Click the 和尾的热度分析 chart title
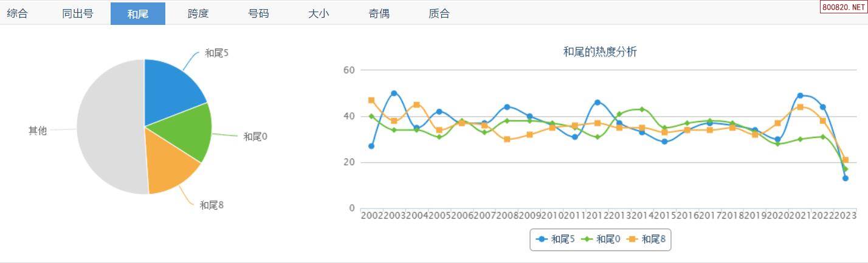868x263 pixels. (x=600, y=52)
